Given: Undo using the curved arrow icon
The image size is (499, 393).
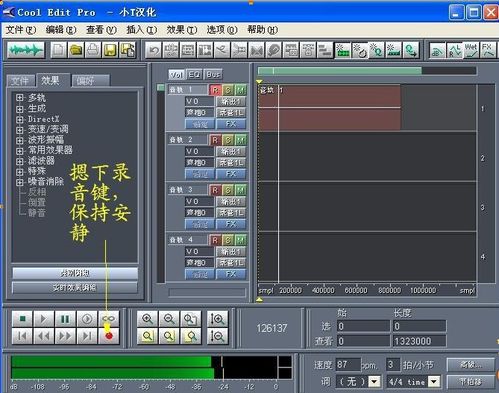Looking at the screenshot, I should point(154,50).
